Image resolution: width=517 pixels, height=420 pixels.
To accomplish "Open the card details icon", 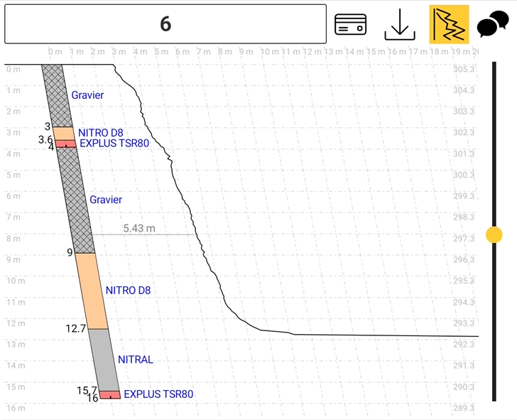I will [350, 24].
